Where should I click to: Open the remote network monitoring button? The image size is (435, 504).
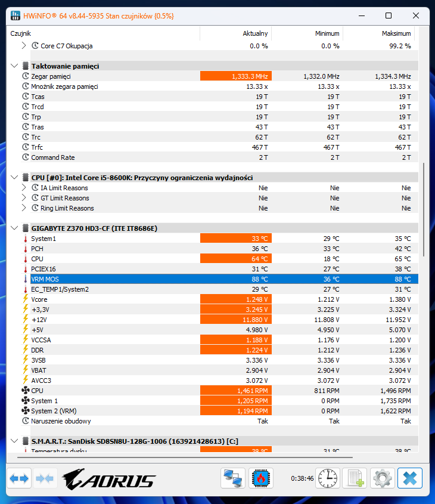click(233, 478)
